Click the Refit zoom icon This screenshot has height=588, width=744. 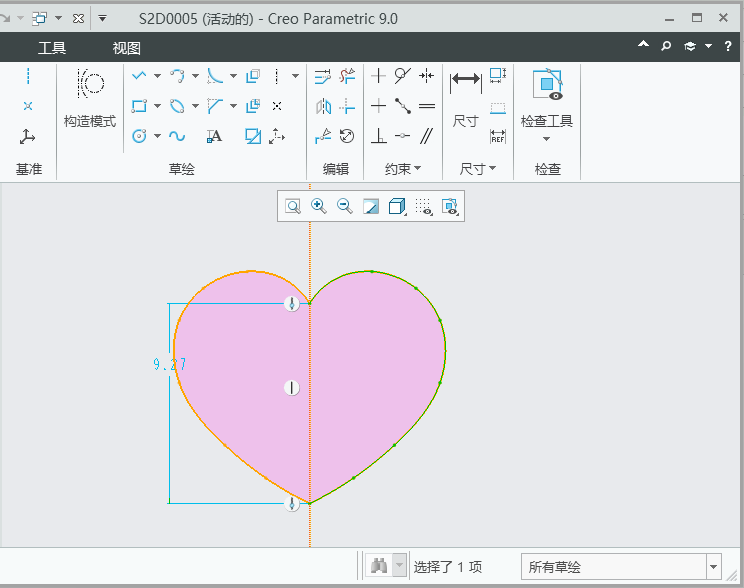293,206
